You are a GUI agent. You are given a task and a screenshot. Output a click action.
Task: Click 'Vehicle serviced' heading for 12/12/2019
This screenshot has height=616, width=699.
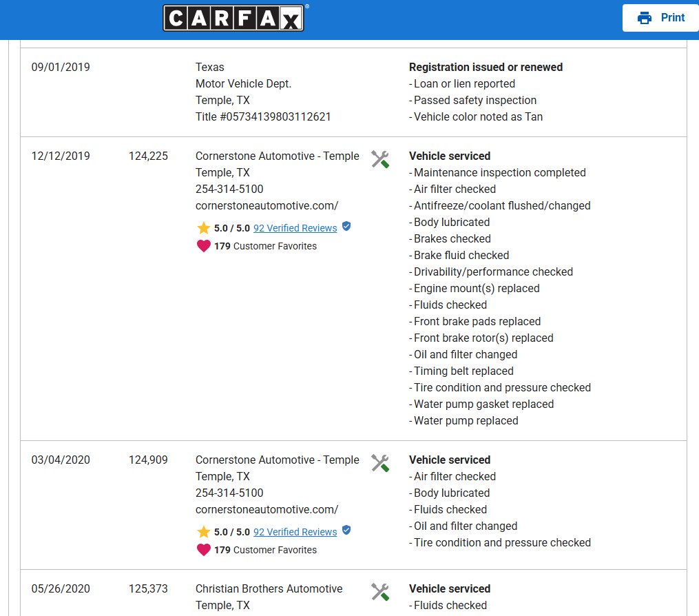pos(450,156)
